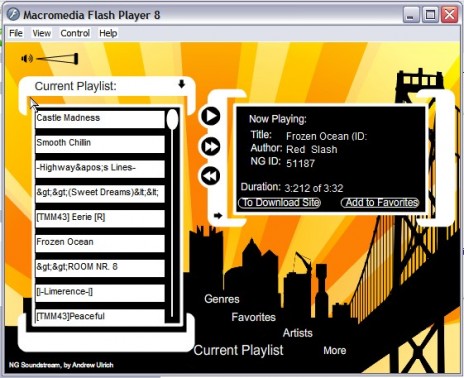Select Frozen Ocean in the playlist
Viewport: 464px width, 378px height.
pos(100,243)
